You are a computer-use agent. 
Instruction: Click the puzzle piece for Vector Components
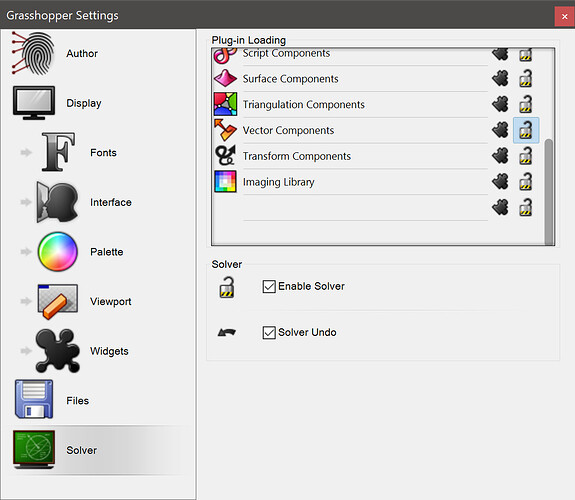(500, 130)
